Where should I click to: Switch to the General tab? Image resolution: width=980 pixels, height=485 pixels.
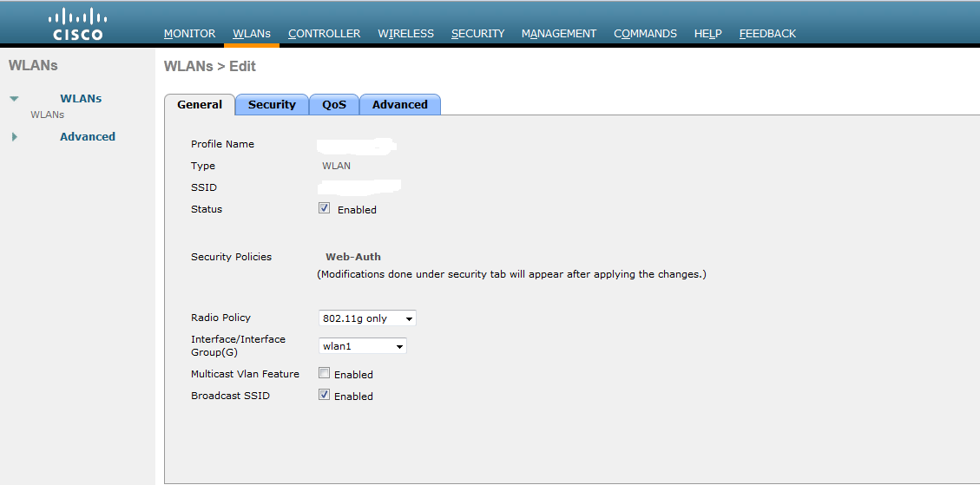point(200,105)
